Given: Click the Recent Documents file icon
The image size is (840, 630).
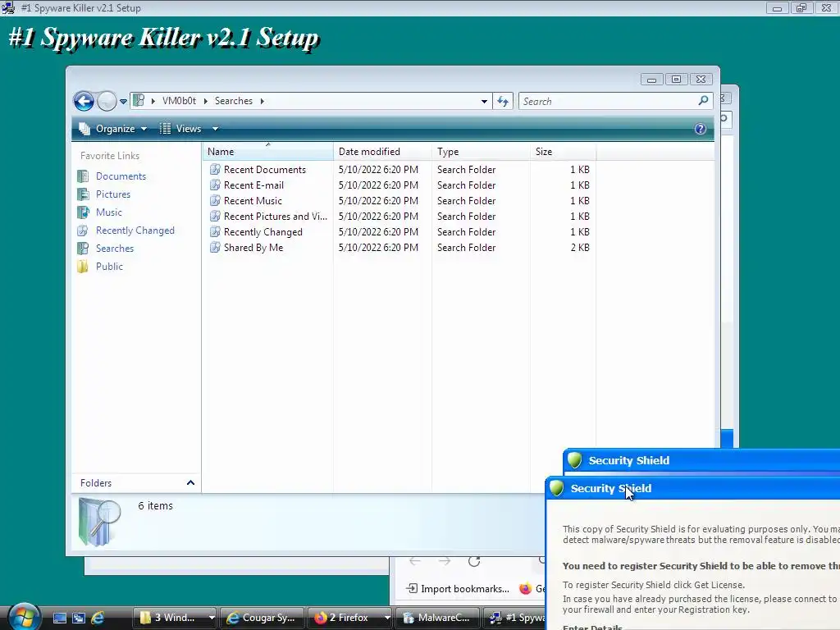Looking at the screenshot, I should (x=215, y=169).
